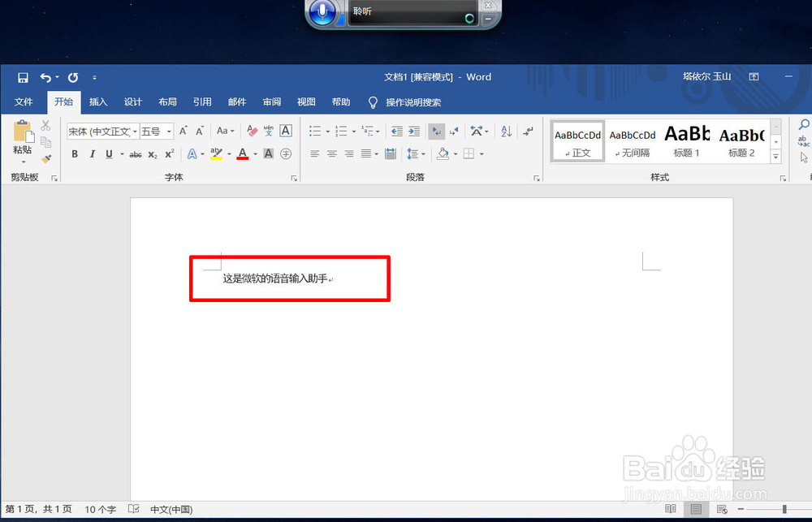Toggle subscript formatting
Viewport: 812px width, 522px height.
[x=153, y=154]
